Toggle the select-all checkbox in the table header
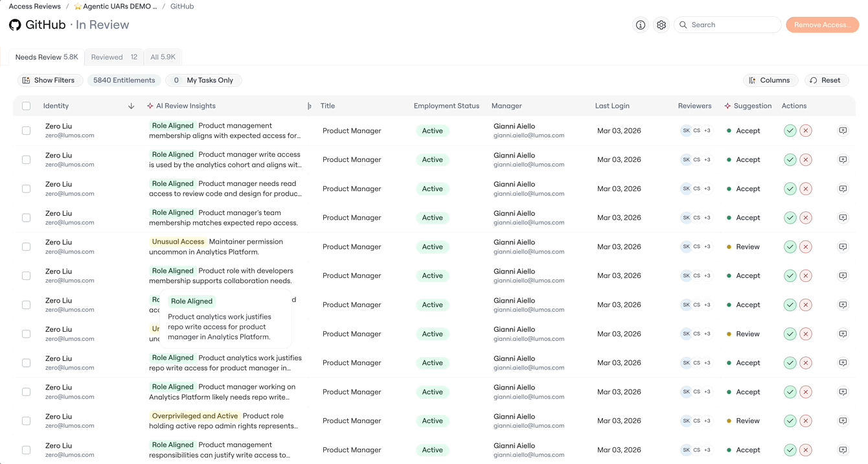The image size is (868, 464). [26, 106]
